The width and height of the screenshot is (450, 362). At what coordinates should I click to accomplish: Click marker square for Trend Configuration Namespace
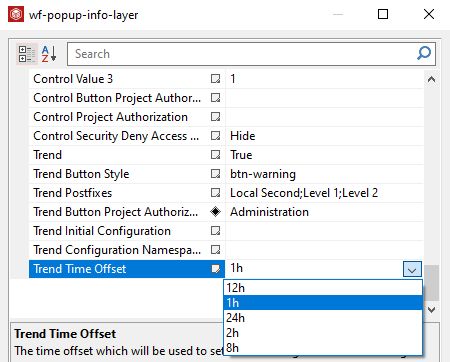pos(215,250)
